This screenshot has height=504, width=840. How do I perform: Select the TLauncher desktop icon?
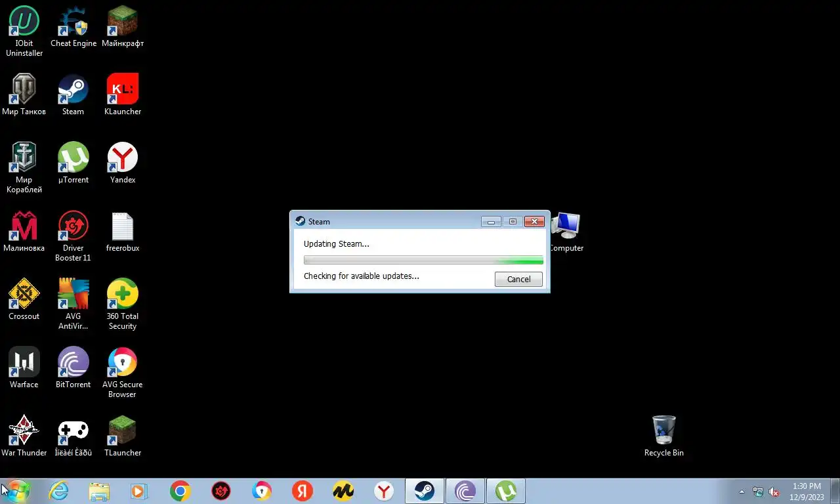[x=123, y=436]
